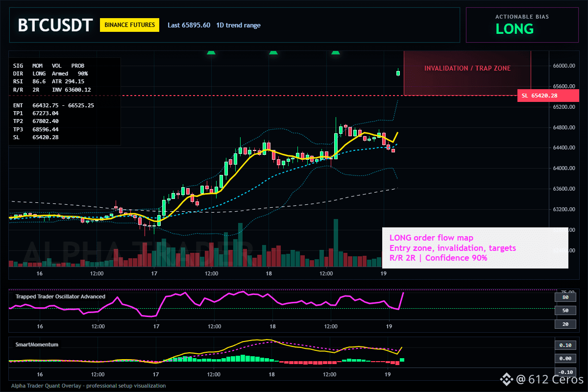The height and width of the screenshot is (392, 588).
Task: Click the SL 65420.28 row in stats panel
Action: (x=36, y=137)
